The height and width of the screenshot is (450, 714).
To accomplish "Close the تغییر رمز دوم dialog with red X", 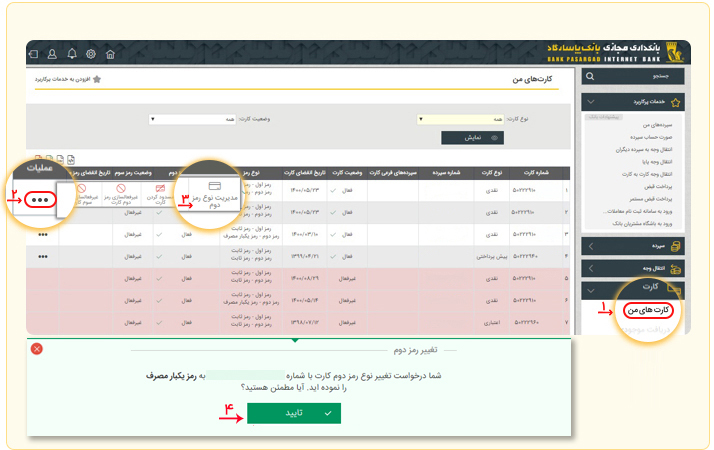I will tap(37, 349).
